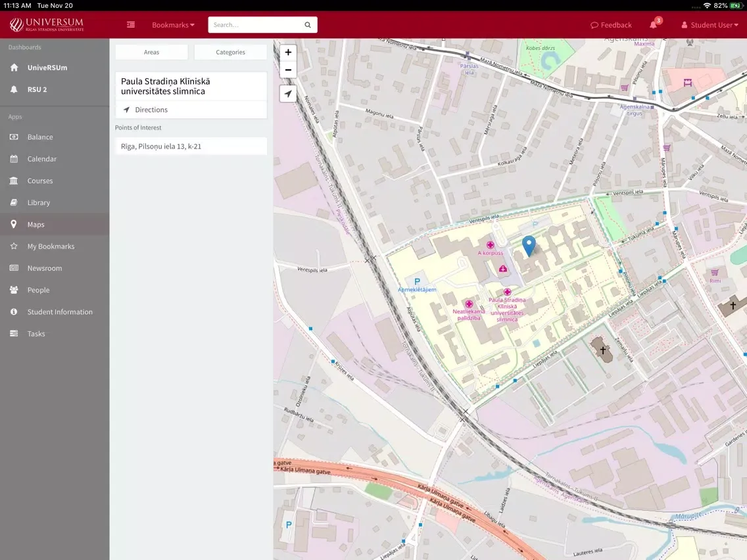Click the Neatliekamā palīdzība marker
The height and width of the screenshot is (560, 747).
click(469, 304)
